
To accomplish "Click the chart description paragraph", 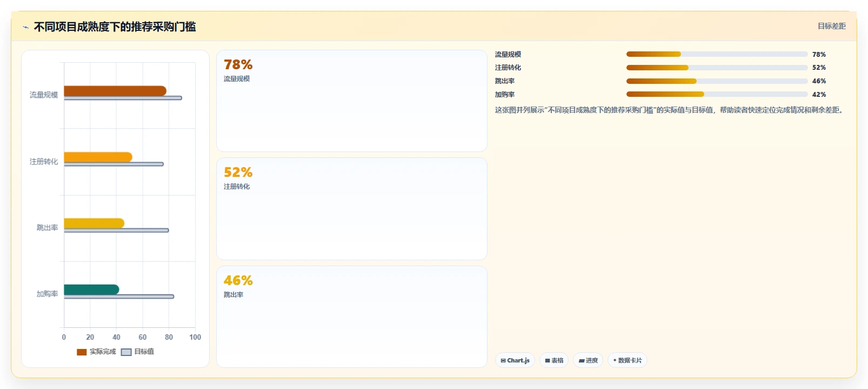I will pyautogui.click(x=670, y=110).
